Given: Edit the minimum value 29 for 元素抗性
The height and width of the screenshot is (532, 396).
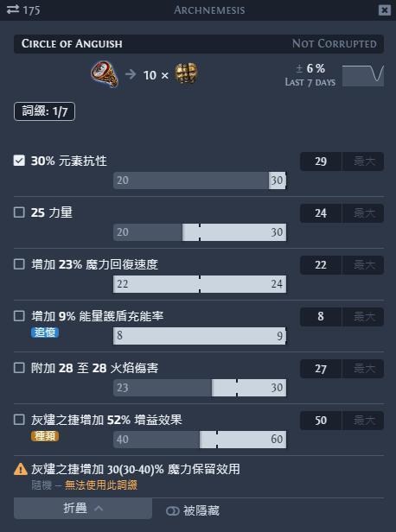Looking at the screenshot, I should 321,161.
